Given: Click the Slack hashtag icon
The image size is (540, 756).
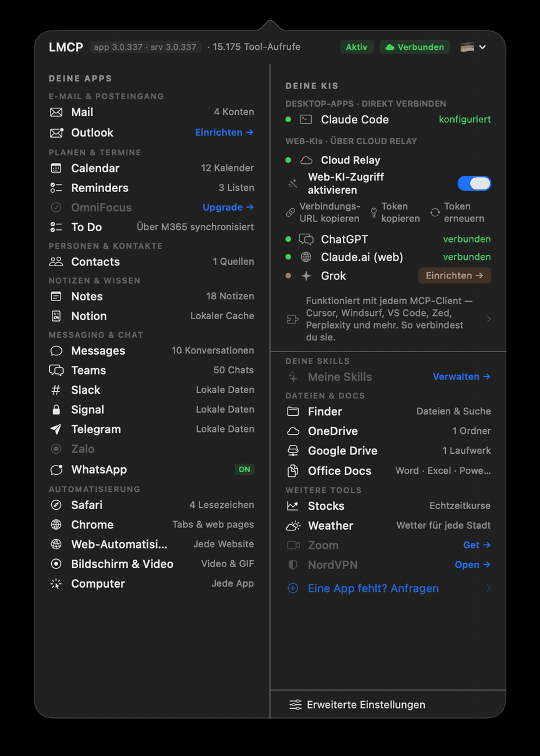Looking at the screenshot, I should point(56,390).
